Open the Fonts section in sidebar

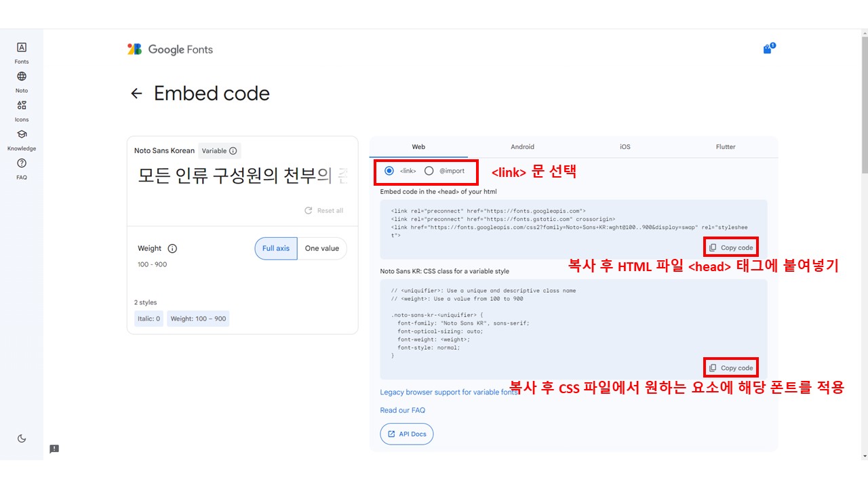(22, 53)
